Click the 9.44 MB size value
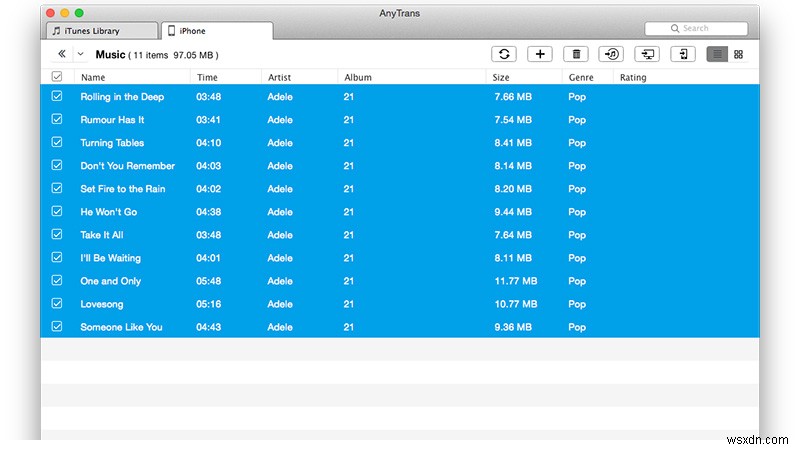The image size is (800, 450). pos(513,212)
